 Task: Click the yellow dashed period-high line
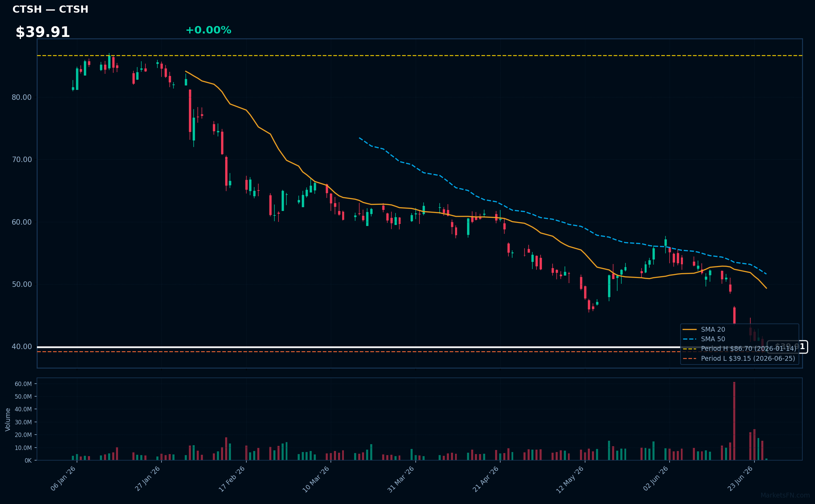pos(419,55)
